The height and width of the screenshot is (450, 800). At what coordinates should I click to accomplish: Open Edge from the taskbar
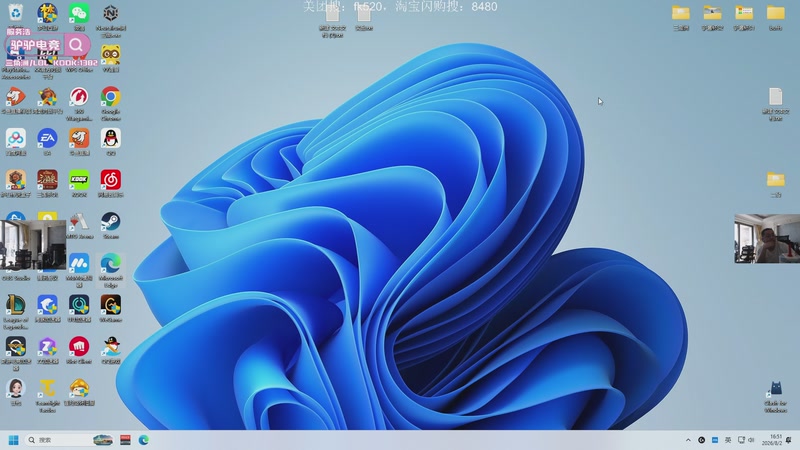(x=144, y=440)
